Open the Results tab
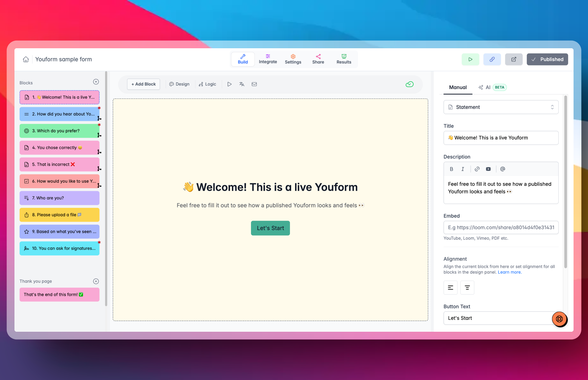The image size is (588, 380). (344, 59)
